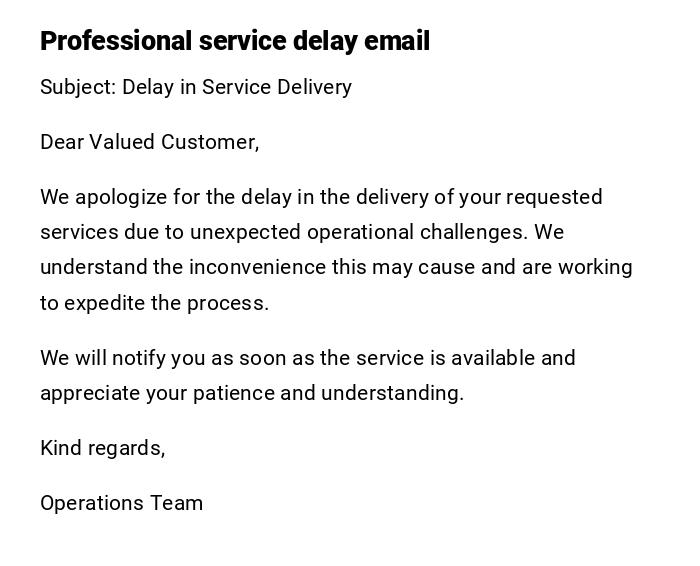The width and height of the screenshot is (700, 566).
Task: Click the word "apologize" in first paragraph
Action: [x=120, y=197]
